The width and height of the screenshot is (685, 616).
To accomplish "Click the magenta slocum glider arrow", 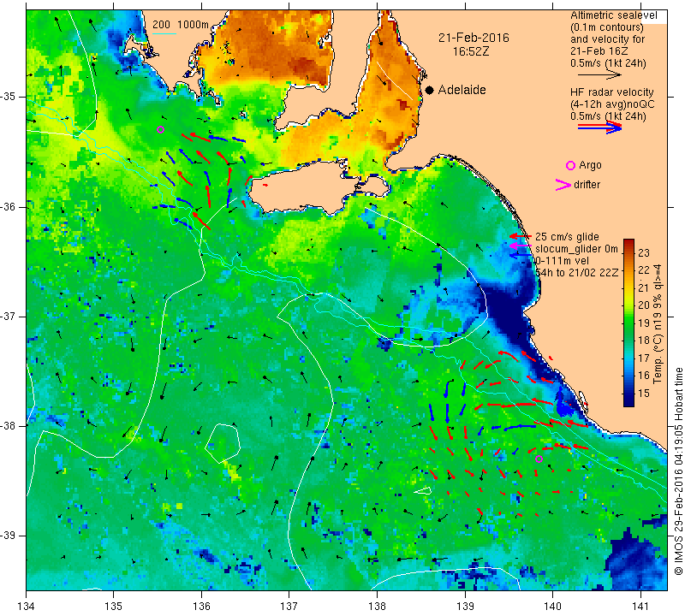I will 521,246.
